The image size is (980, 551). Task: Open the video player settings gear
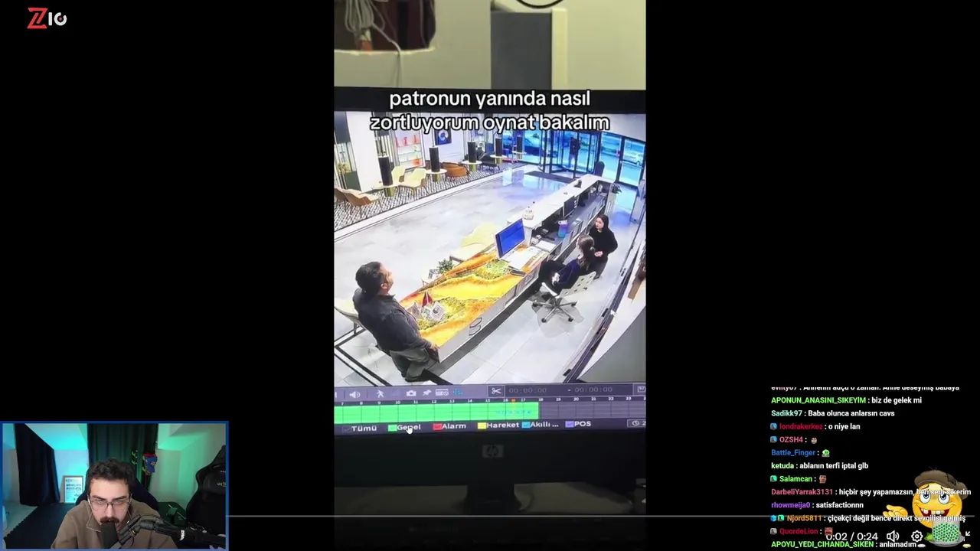pyautogui.click(x=916, y=536)
